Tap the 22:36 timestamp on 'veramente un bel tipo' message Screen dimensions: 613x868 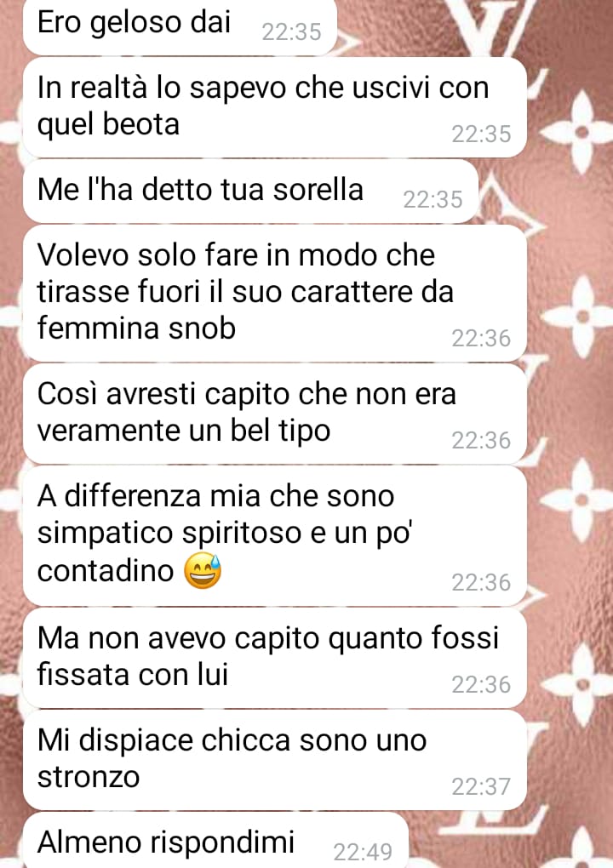[481, 440]
